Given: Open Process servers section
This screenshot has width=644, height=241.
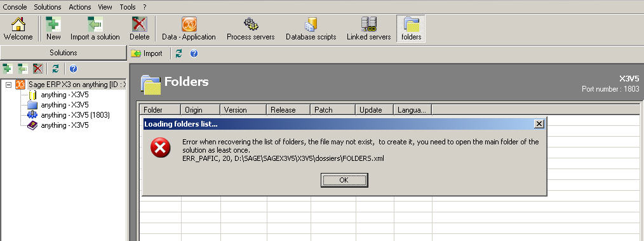Looking at the screenshot, I should click(x=250, y=29).
